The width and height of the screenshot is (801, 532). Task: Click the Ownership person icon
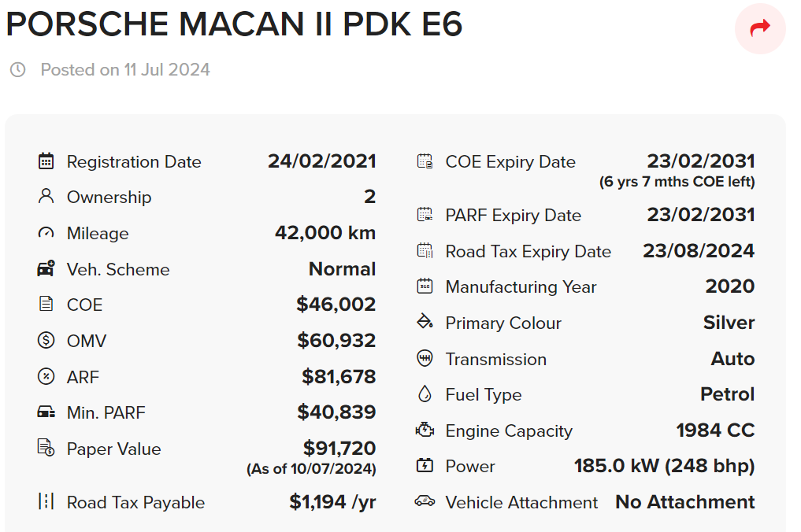pos(46,197)
